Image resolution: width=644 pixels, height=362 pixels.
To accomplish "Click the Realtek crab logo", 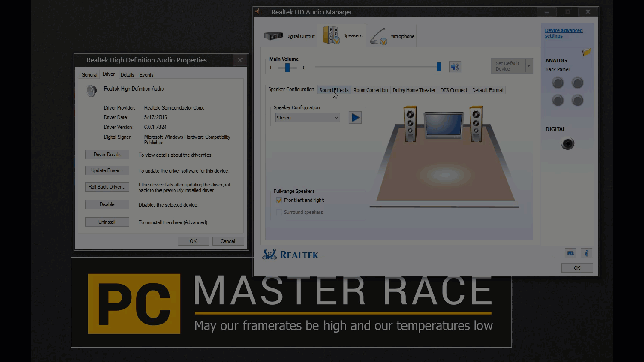I will [x=270, y=254].
